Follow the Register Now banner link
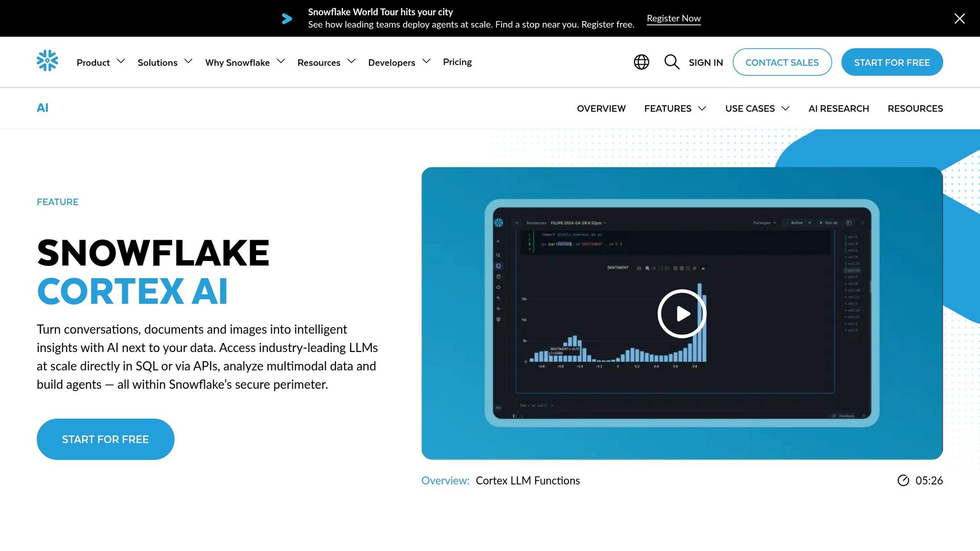The image size is (980, 551). (674, 18)
